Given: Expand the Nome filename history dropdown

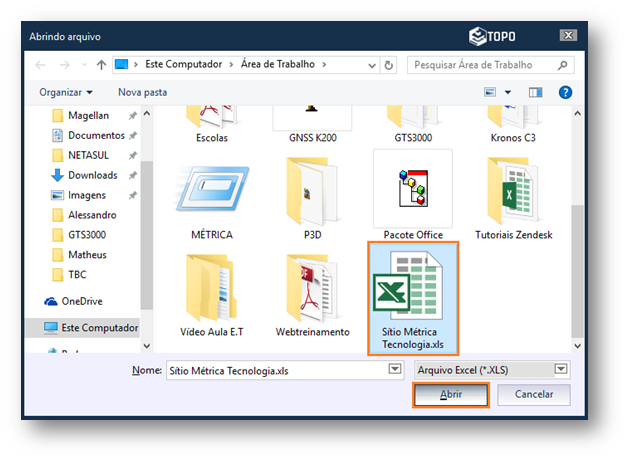Looking at the screenshot, I should click(394, 369).
